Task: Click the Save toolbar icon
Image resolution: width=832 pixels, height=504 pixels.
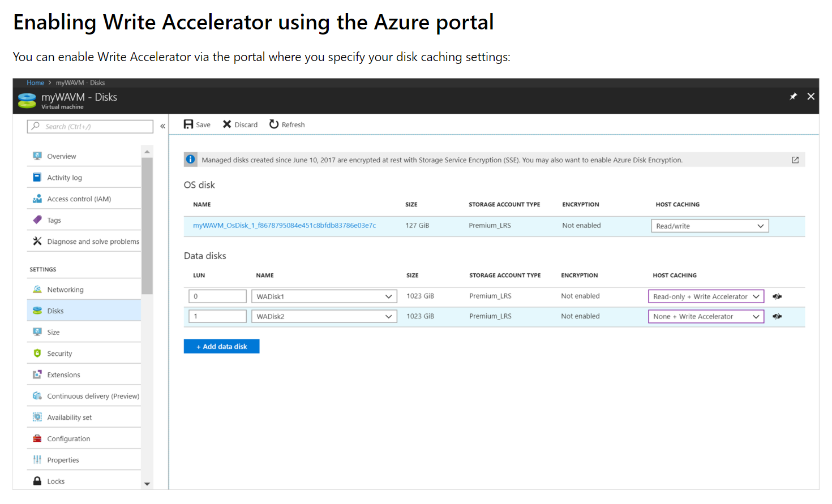Action: pyautogui.click(x=189, y=124)
